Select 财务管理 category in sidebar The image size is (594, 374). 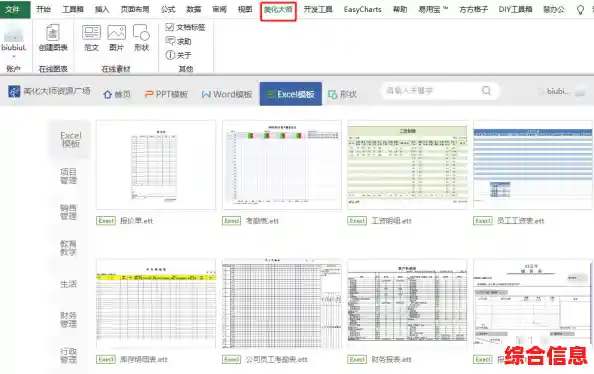click(x=69, y=319)
